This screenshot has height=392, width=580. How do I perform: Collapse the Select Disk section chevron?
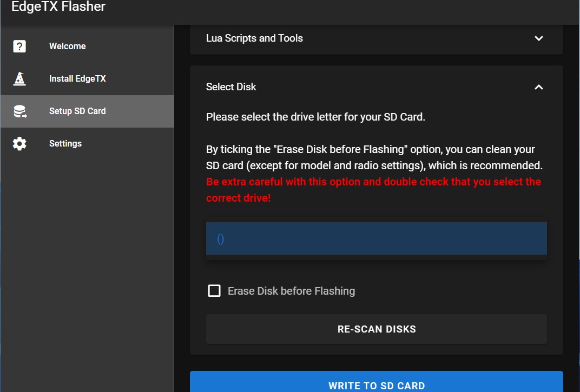pos(538,87)
